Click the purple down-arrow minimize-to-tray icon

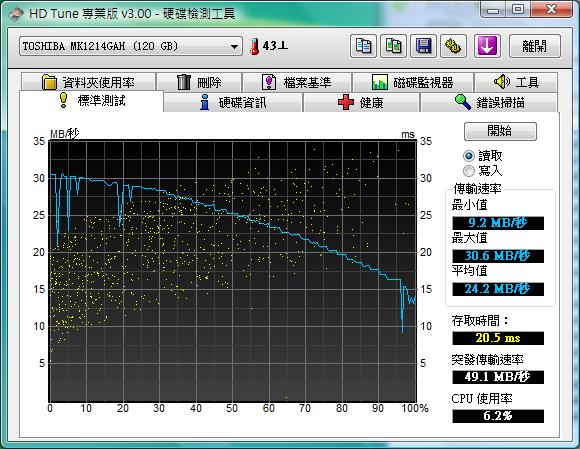click(x=487, y=46)
